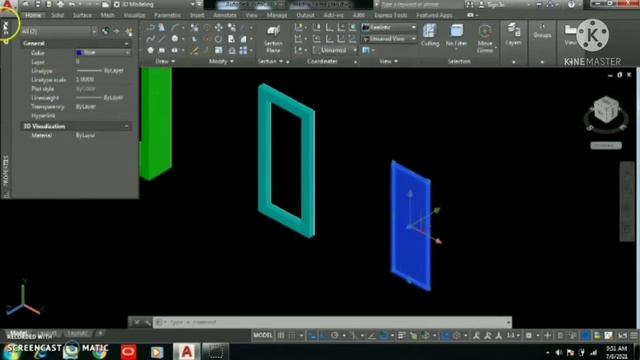Expand the Draw panel dropdown

coord(165,61)
